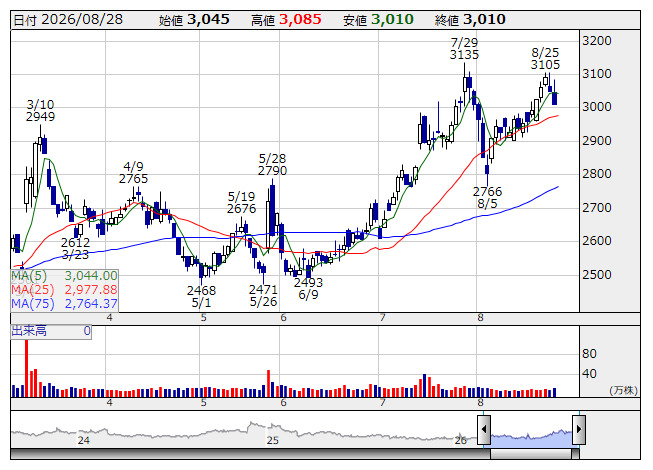Click the 2493 6/9 low label

click(x=308, y=288)
